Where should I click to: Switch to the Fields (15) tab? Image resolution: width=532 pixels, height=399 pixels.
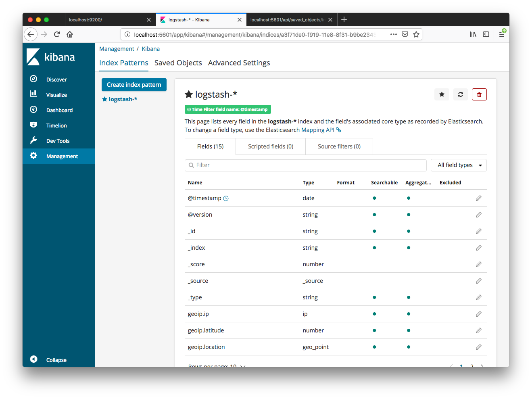point(210,146)
